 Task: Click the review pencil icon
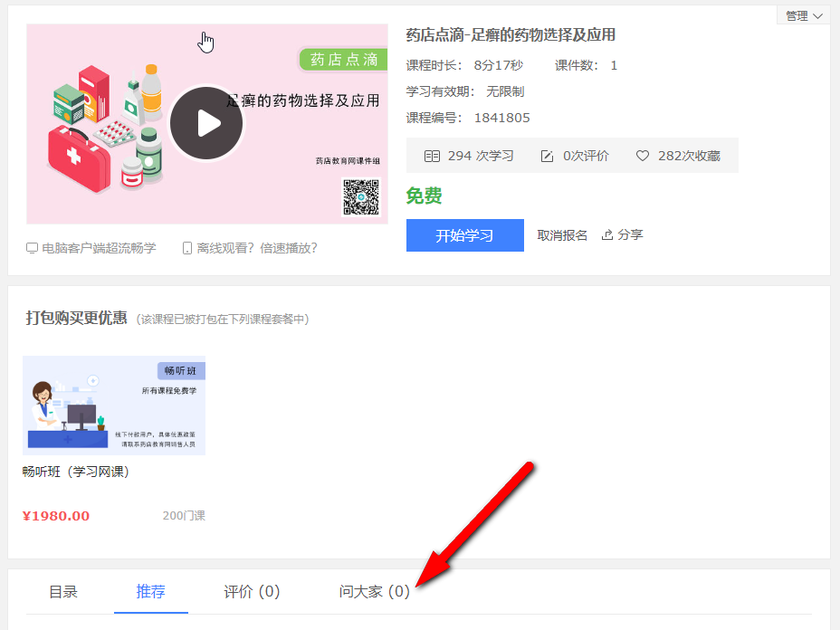547,156
